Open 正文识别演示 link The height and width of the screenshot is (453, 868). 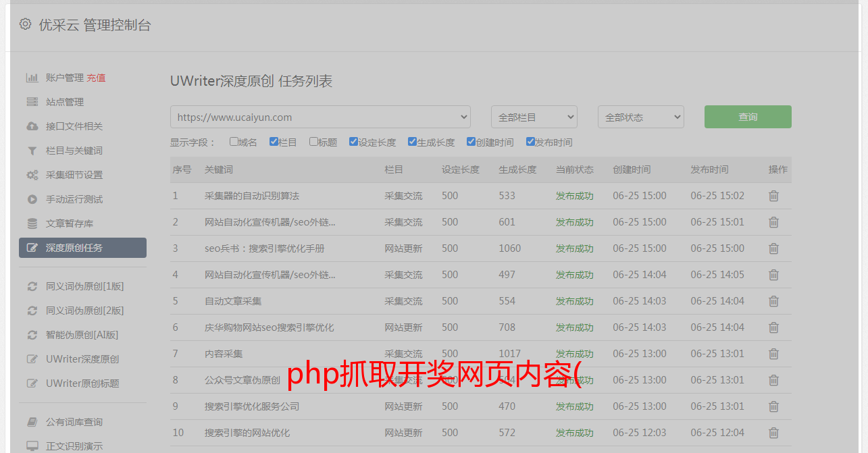74,446
